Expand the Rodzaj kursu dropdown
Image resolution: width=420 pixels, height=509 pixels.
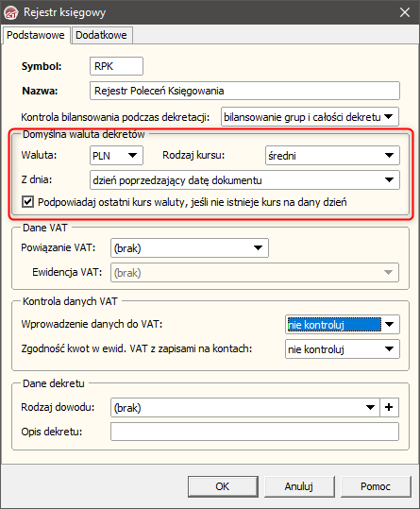[332, 156]
